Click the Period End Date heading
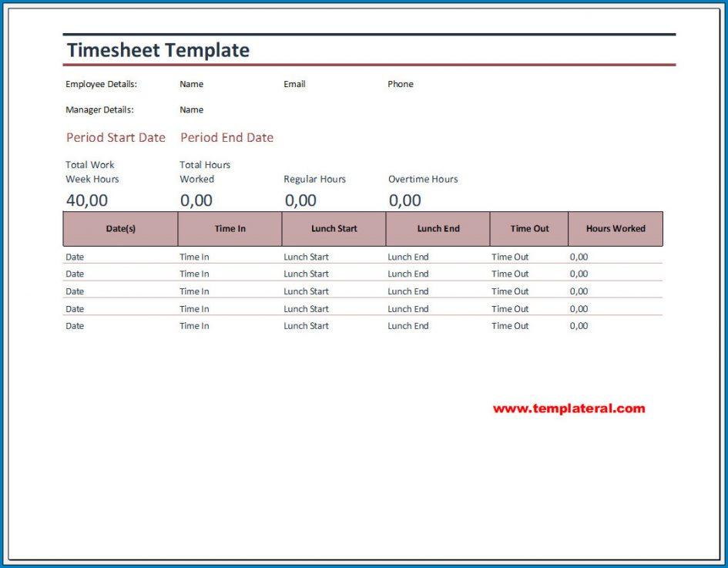This screenshot has height=568, width=728. click(226, 137)
